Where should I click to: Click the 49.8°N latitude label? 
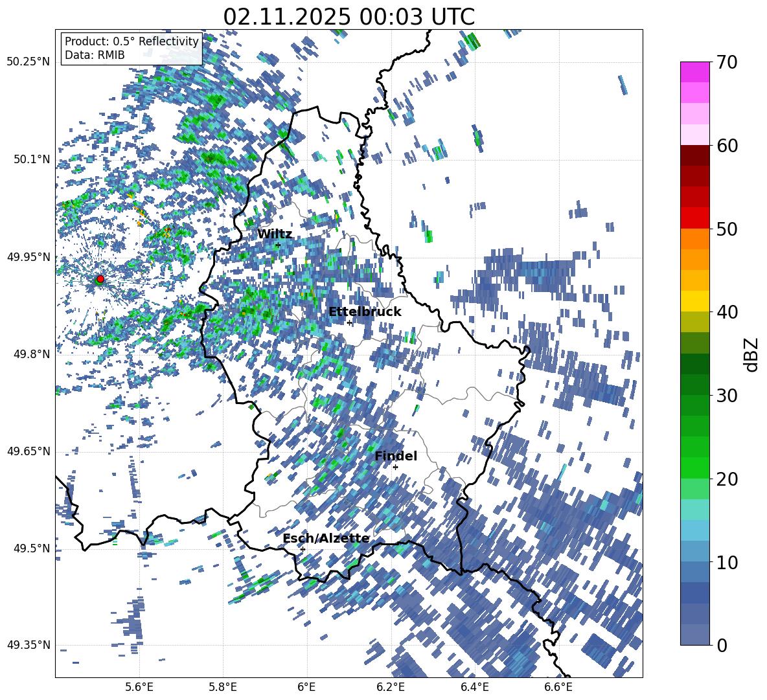tap(32, 354)
